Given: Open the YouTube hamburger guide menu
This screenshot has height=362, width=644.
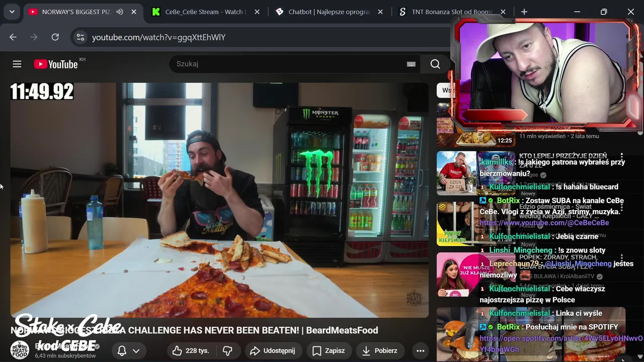Looking at the screenshot, I should click(17, 64).
